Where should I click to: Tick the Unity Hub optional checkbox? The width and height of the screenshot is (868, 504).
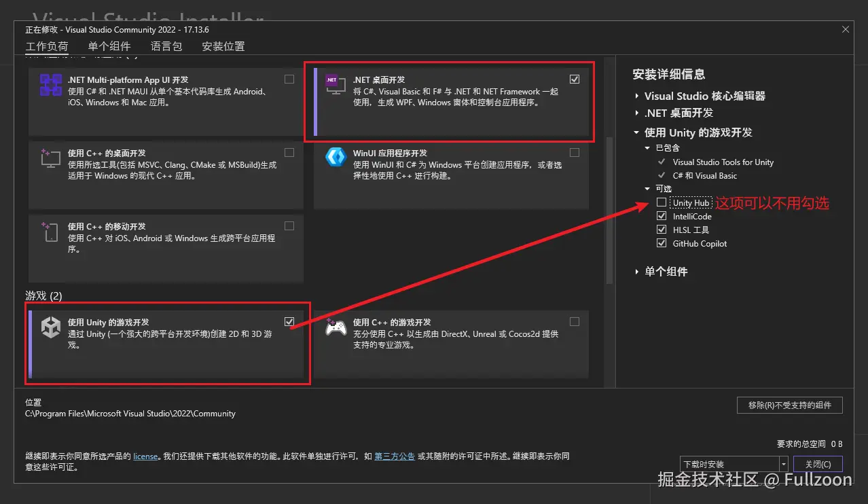(x=662, y=202)
